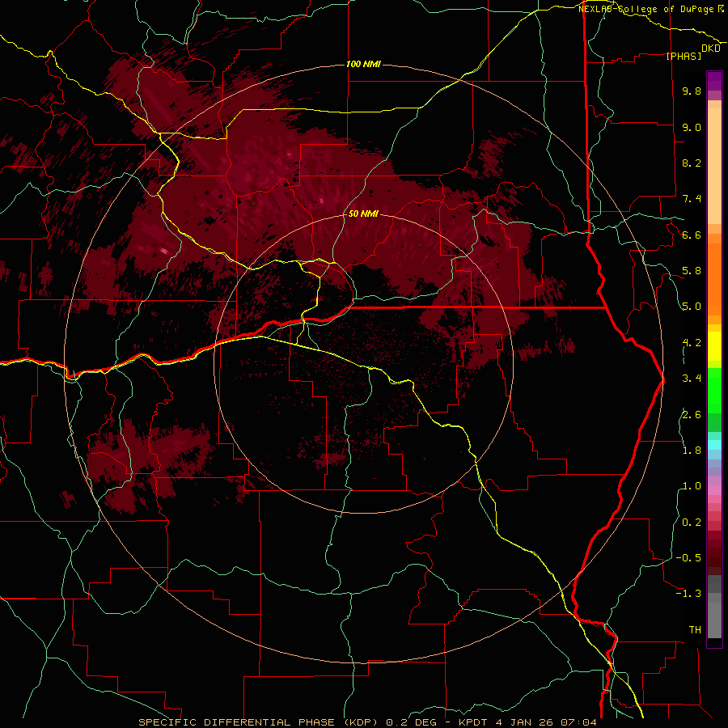Screen dimensions: 728x728
Task: Pick the cyan band of the color scale
Action: (714, 445)
